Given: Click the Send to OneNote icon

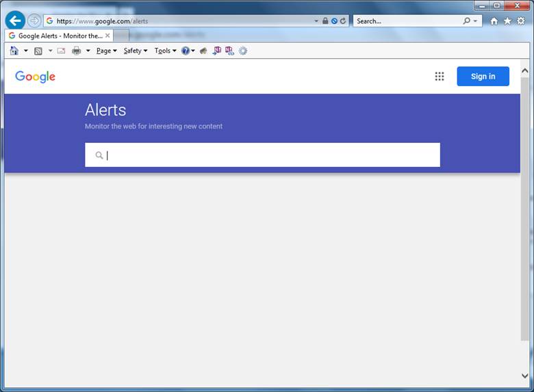Looking at the screenshot, I should point(216,51).
